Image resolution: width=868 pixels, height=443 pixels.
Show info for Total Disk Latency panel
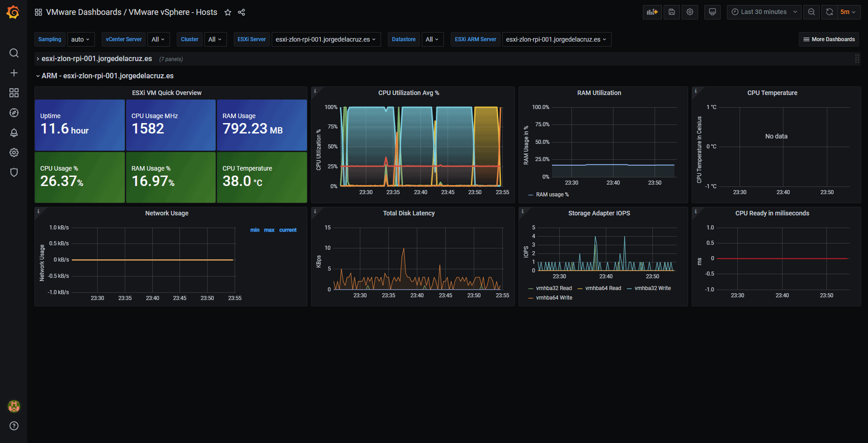315,211
